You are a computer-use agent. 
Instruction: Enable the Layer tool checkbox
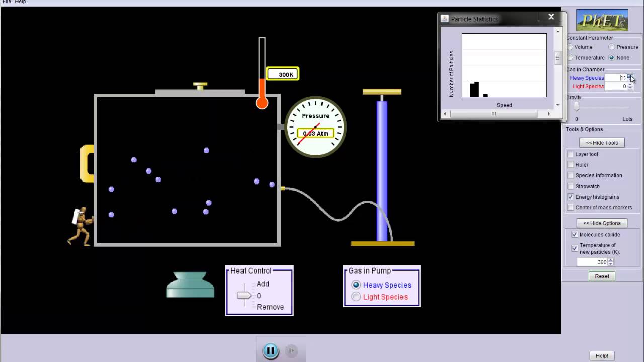coord(571,154)
